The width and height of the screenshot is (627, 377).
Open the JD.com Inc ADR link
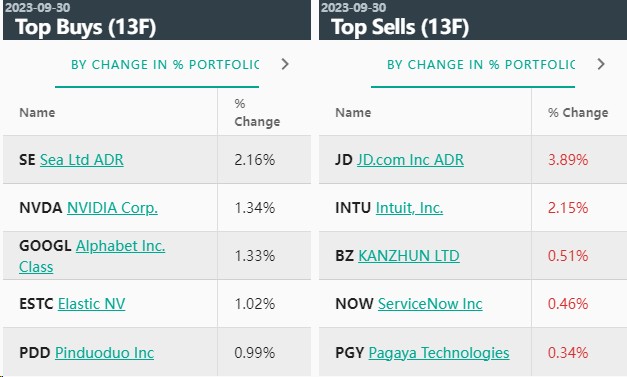click(x=410, y=160)
